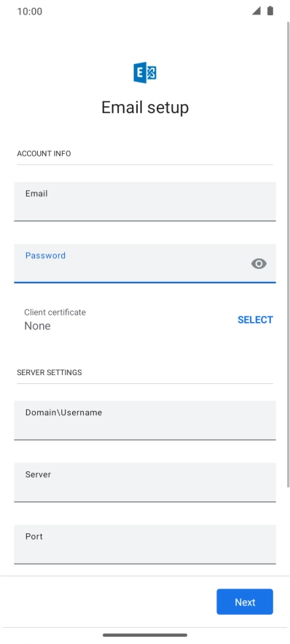Tap the battery status icon
290x644 pixels.
pos(270,11)
